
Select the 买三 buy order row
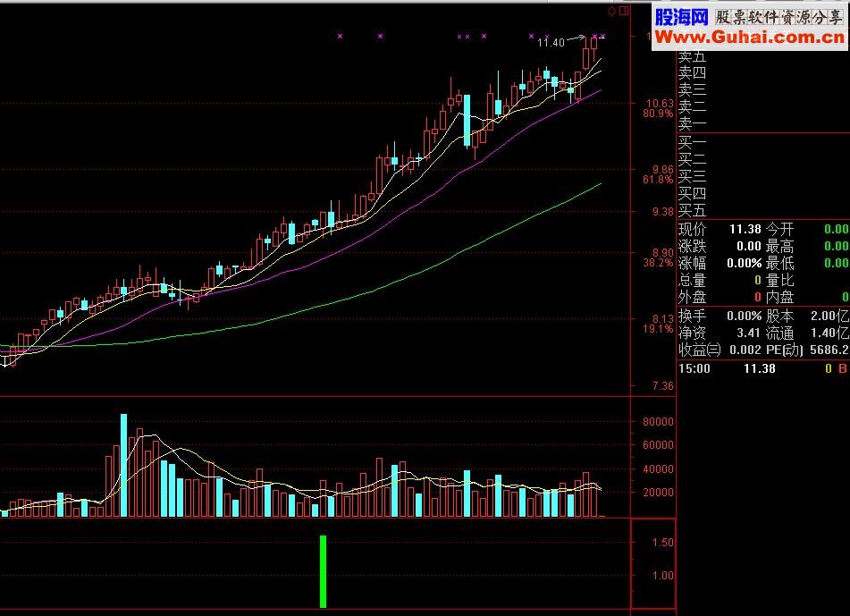coord(763,176)
